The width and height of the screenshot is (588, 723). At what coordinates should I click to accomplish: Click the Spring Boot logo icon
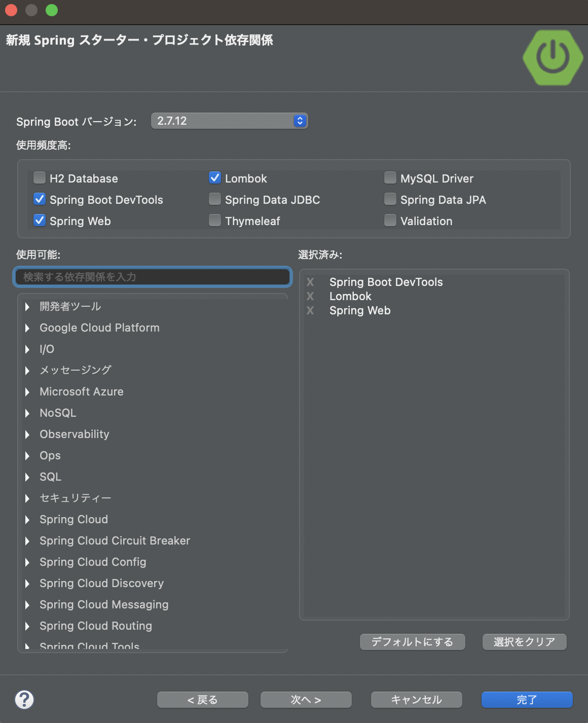(552, 57)
